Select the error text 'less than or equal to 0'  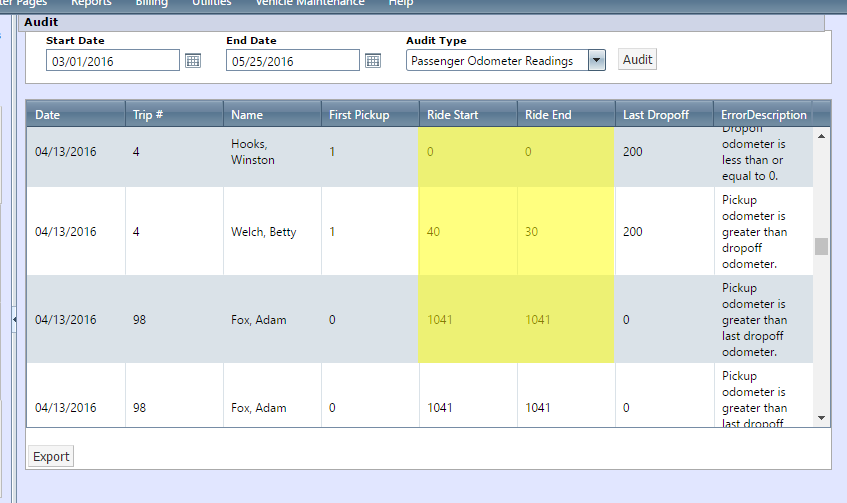752,168
